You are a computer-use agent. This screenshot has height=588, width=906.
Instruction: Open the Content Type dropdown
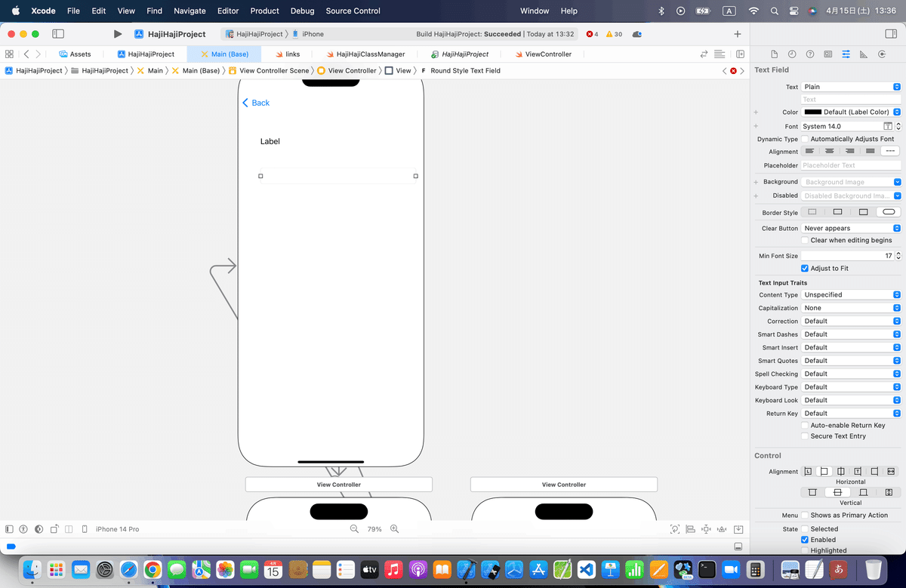[x=851, y=294]
